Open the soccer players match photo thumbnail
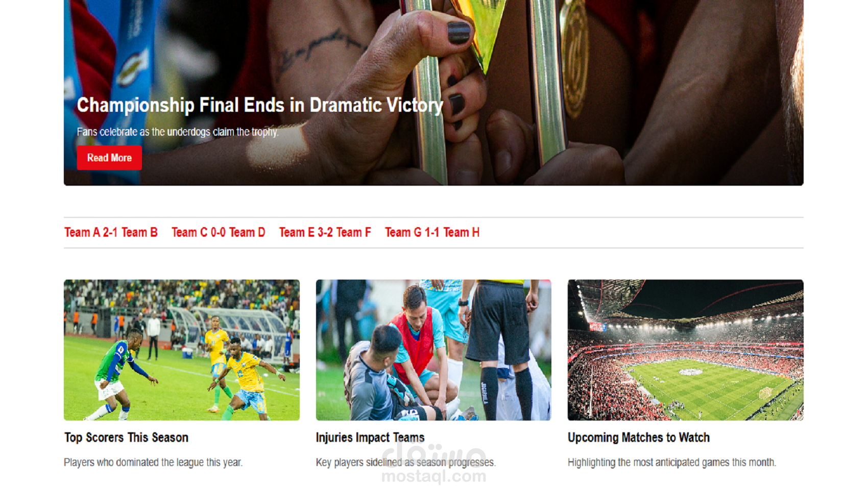868x495 pixels. click(182, 350)
